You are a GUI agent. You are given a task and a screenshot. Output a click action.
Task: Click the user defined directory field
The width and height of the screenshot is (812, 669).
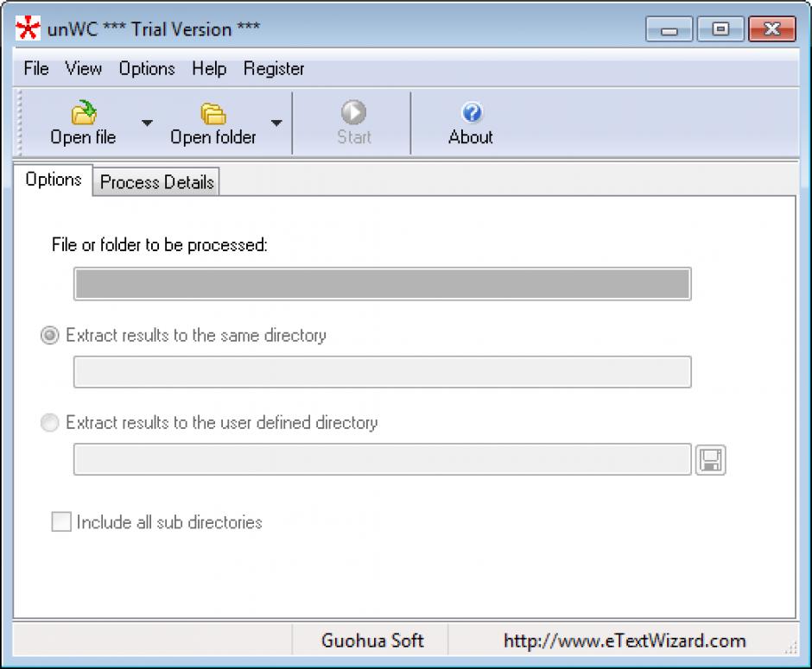pos(382,459)
